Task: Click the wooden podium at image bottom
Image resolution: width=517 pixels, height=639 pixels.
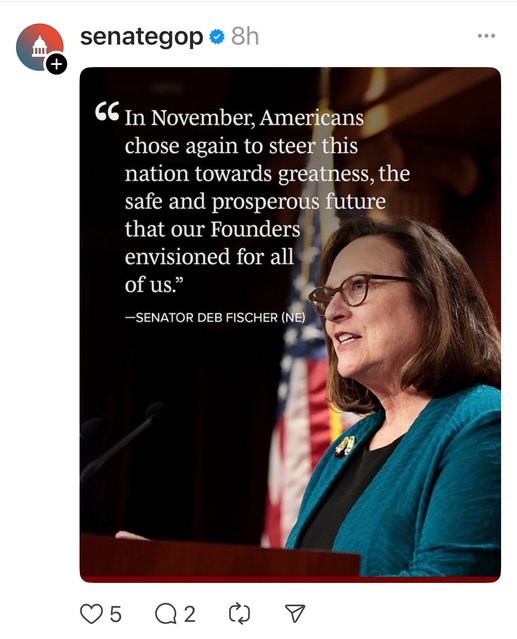Action: coord(220,555)
